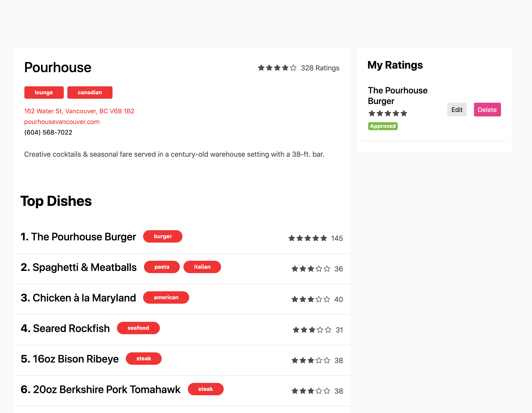Click the stars on Chicken à la Maryland row
The height and width of the screenshot is (413, 532).
pyautogui.click(x=311, y=299)
